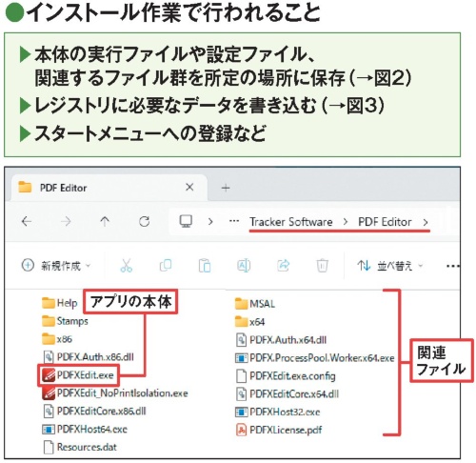Click the Back arrow in Explorer
The width and height of the screenshot is (476, 463).
(27, 221)
